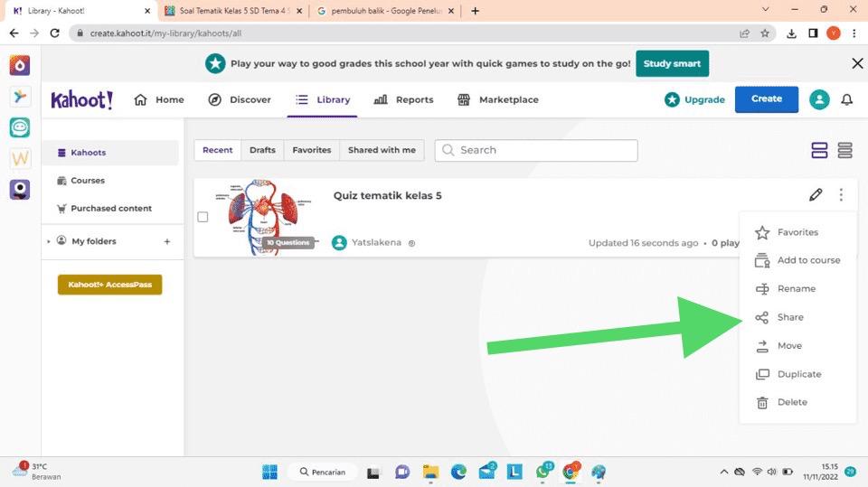Switch to the Favorites tab

(x=312, y=150)
